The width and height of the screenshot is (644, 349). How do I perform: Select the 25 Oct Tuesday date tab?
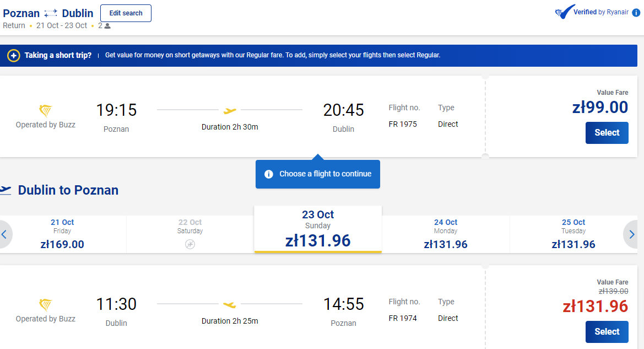point(573,234)
